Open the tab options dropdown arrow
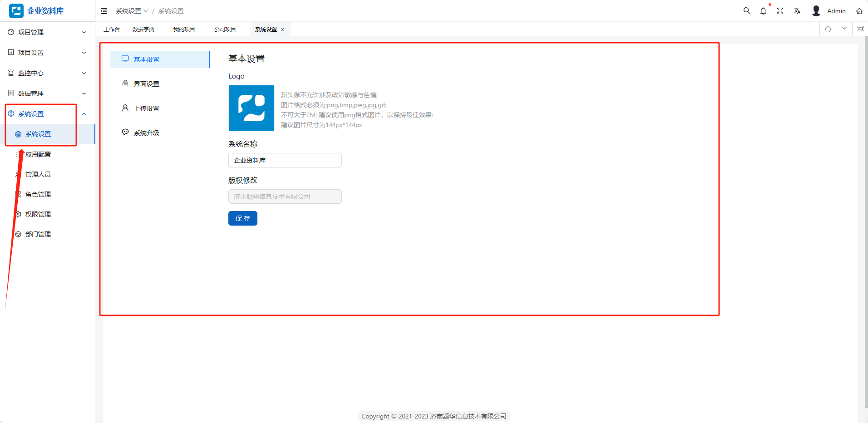 (844, 29)
